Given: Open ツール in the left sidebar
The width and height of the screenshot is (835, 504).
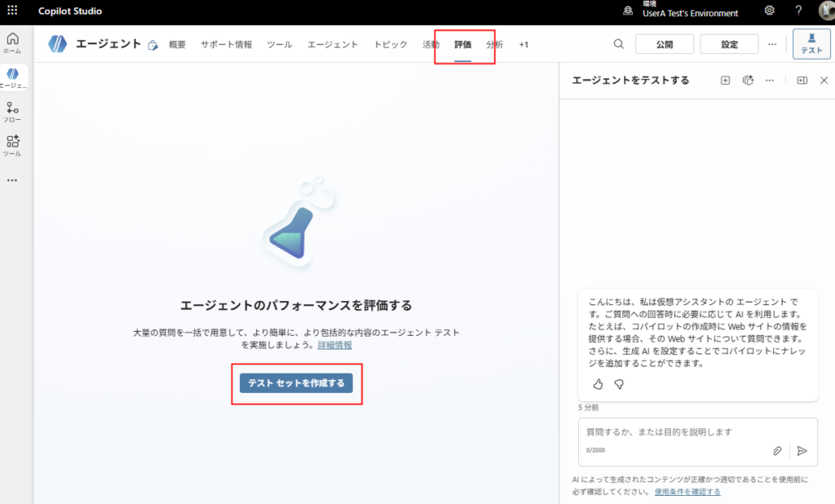Looking at the screenshot, I should point(12,145).
